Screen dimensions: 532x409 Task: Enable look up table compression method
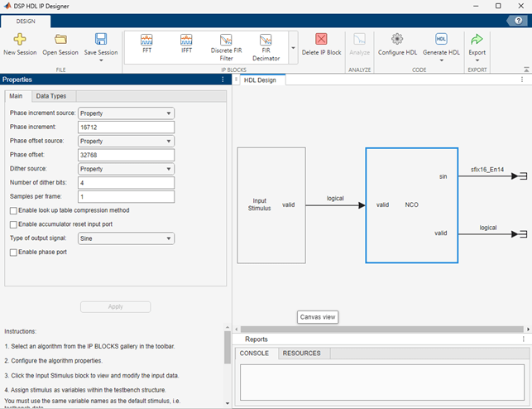pyautogui.click(x=13, y=210)
